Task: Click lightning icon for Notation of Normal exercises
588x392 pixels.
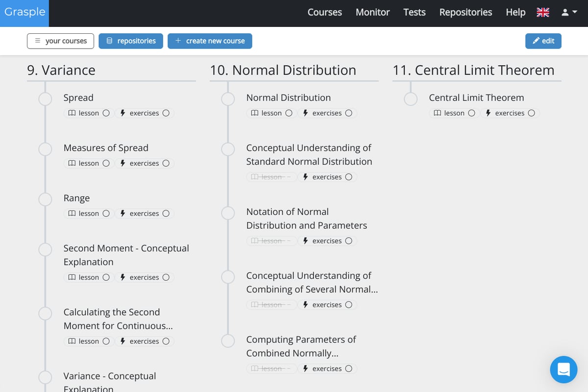Action: tap(306, 241)
